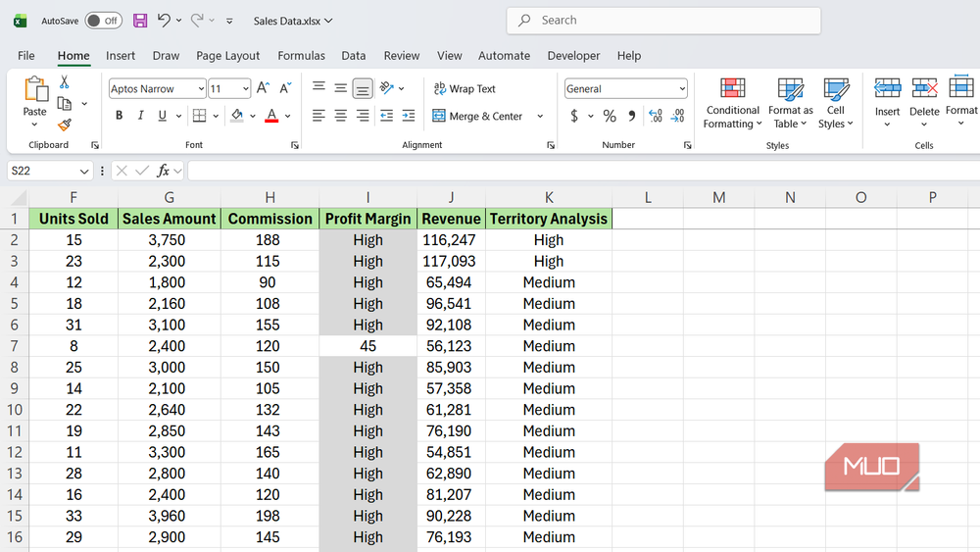Click the Insert Function fx icon
Viewport: 980px width, 552px height.
point(163,171)
